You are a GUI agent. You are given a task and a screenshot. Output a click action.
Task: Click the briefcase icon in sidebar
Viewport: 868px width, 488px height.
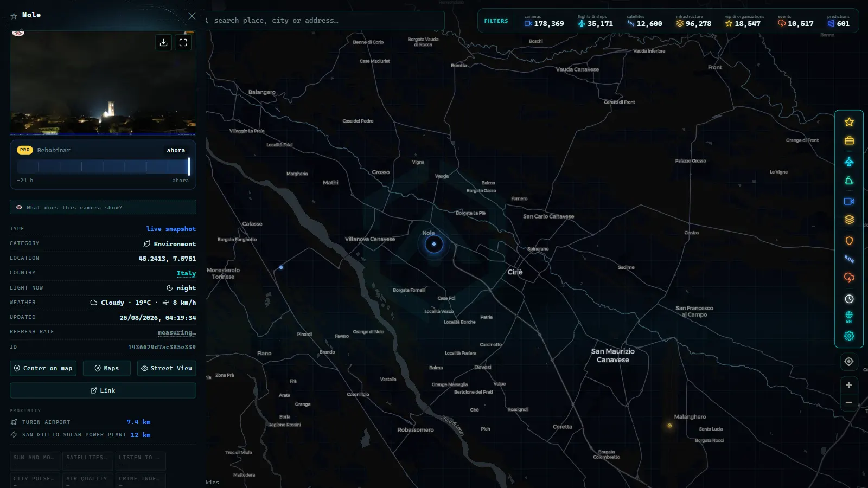(x=849, y=141)
